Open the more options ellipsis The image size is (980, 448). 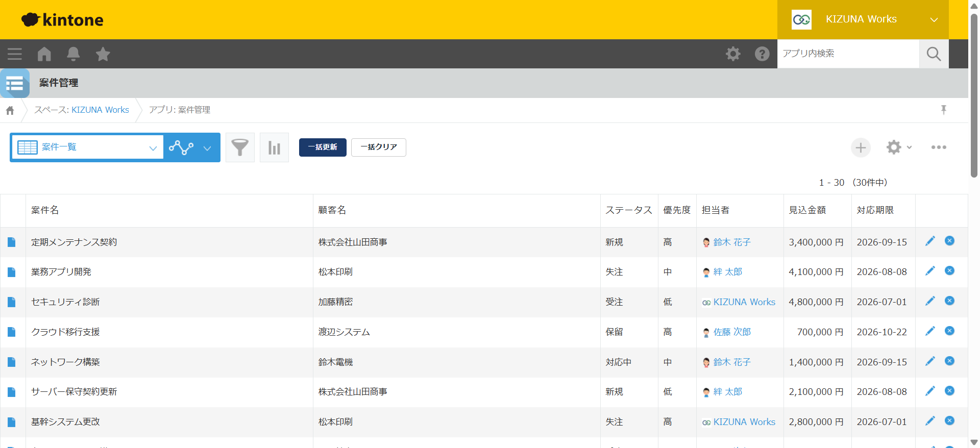938,147
